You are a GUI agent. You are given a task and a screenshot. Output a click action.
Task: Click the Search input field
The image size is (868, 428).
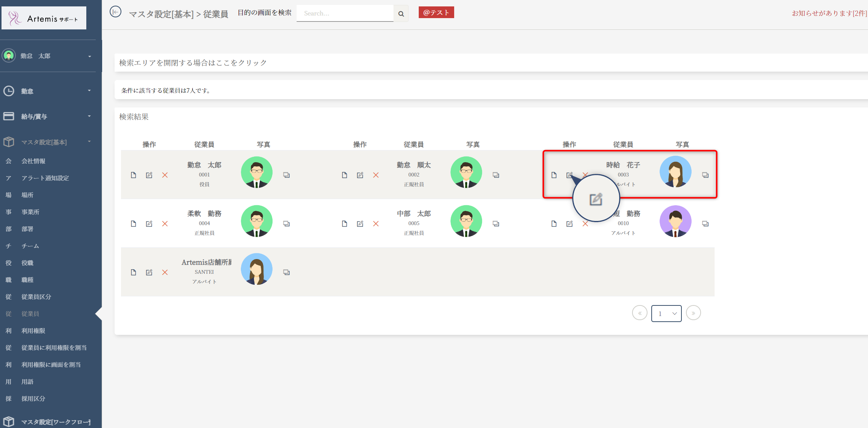click(345, 14)
